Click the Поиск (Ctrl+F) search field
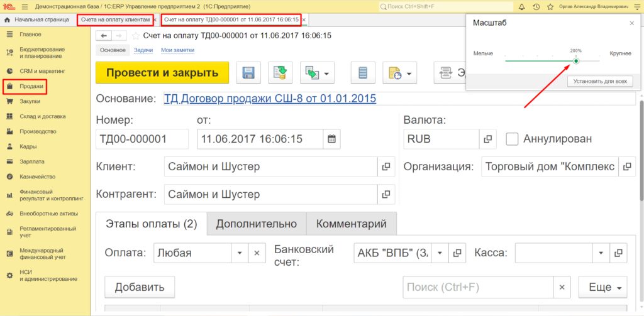The width and height of the screenshot is (644, 316). click(x=478, y=288)
